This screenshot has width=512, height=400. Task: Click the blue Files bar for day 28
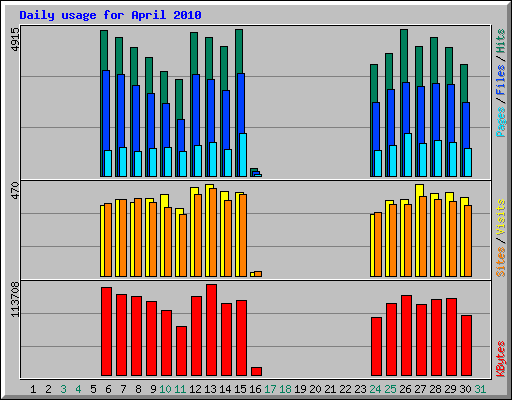coord(436,112)
